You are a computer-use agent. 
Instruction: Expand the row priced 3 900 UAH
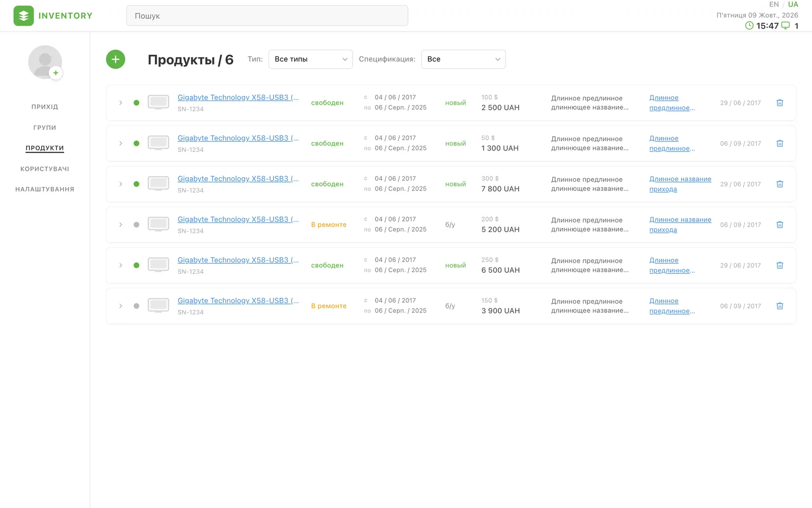point(121,306)
